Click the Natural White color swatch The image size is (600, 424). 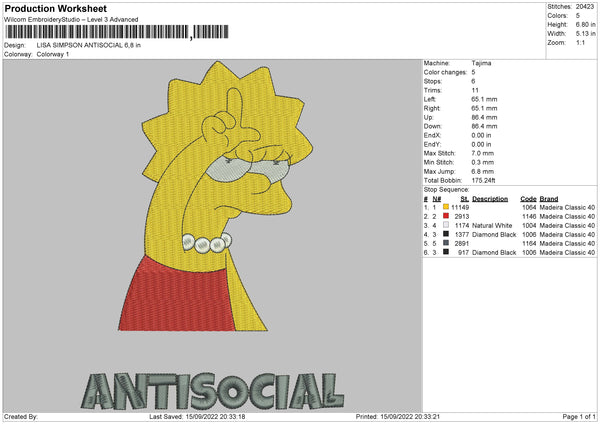446,225
